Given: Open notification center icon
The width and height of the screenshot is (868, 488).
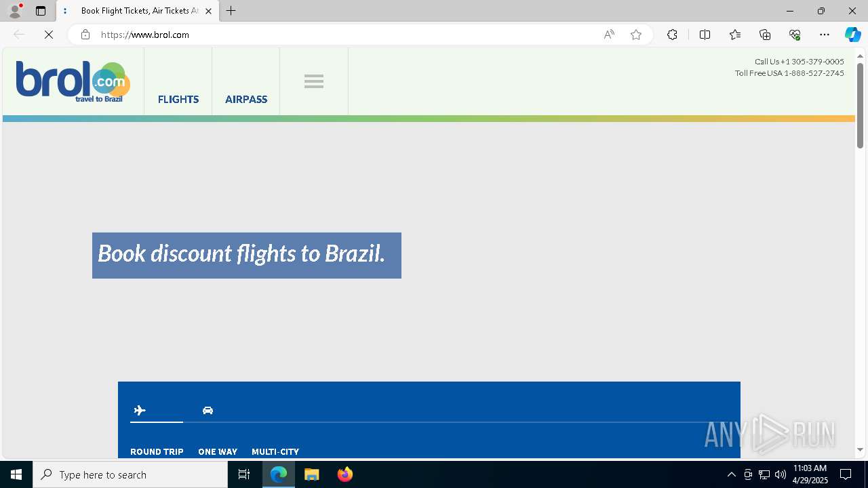Looking at the screenshot, I should 846,474.
